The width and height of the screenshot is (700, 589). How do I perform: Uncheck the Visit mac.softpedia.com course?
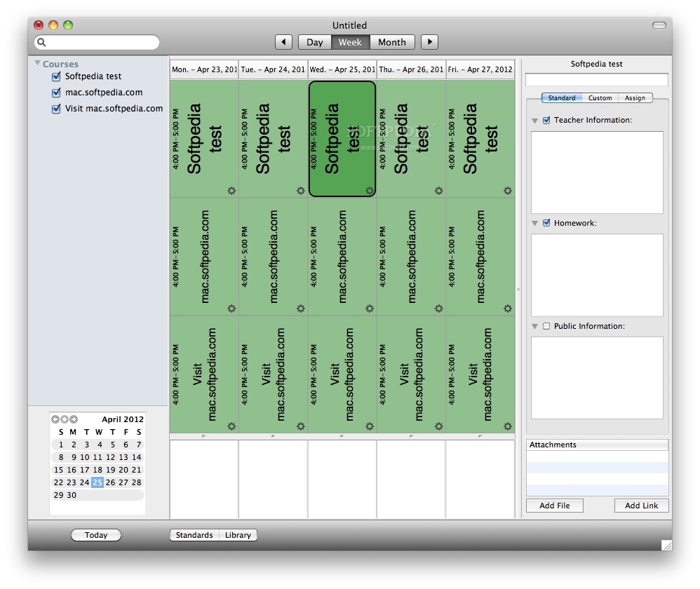click(x=56, y=109)
